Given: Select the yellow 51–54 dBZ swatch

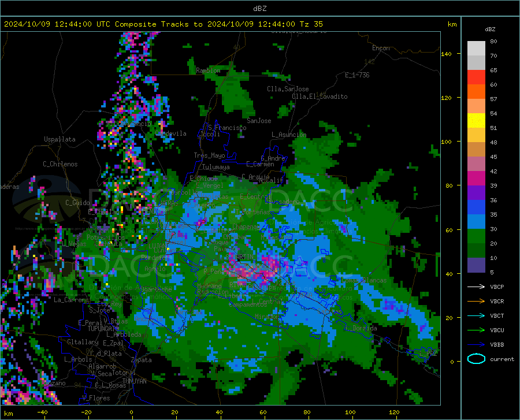Looking at the screenshot, I should [476, 121].
